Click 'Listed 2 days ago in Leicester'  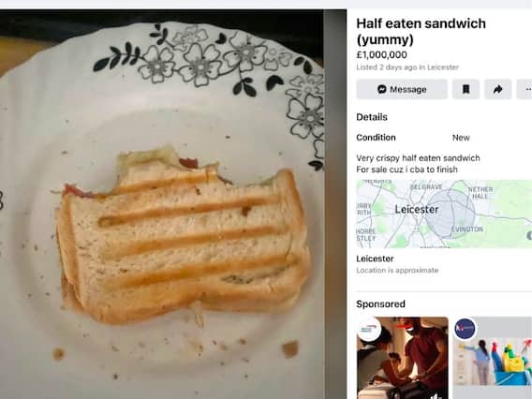click(407, 67)
